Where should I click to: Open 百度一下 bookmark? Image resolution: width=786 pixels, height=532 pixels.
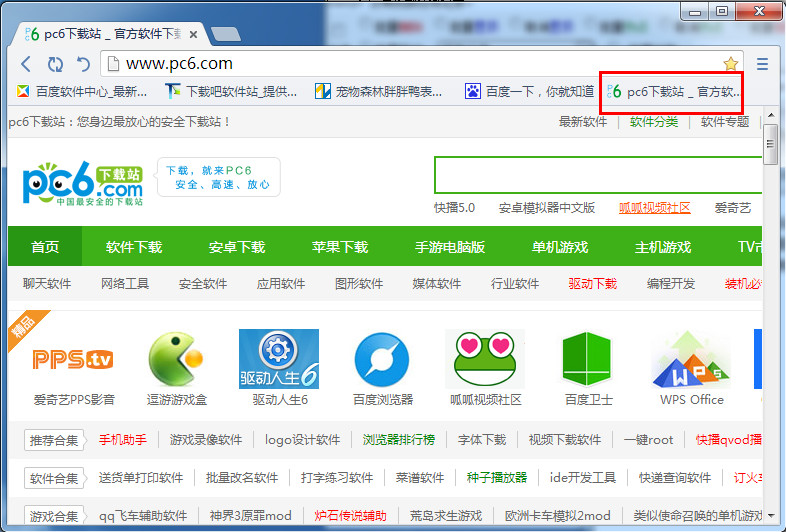pyautogui.click(x=529, y=91)
